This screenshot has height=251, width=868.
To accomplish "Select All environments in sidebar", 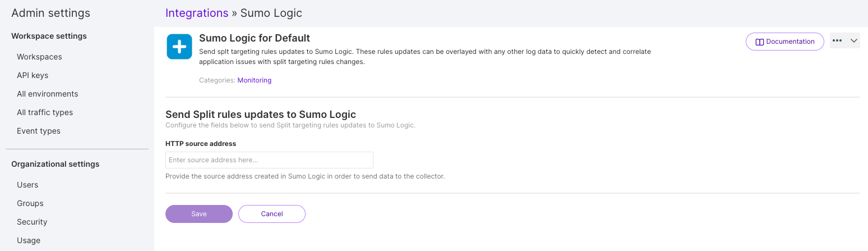I will (x=48, y=94).
